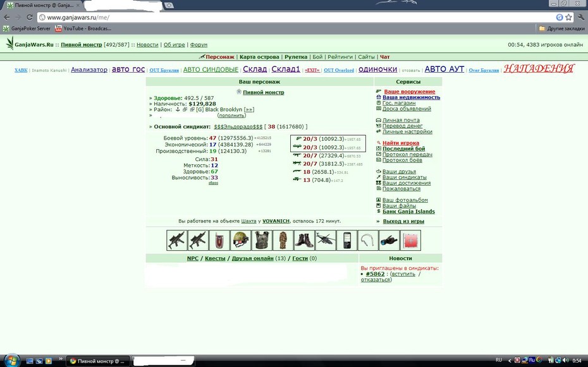Open the second submachine gun slot beside the flip phone

click(x=198, y=241)
